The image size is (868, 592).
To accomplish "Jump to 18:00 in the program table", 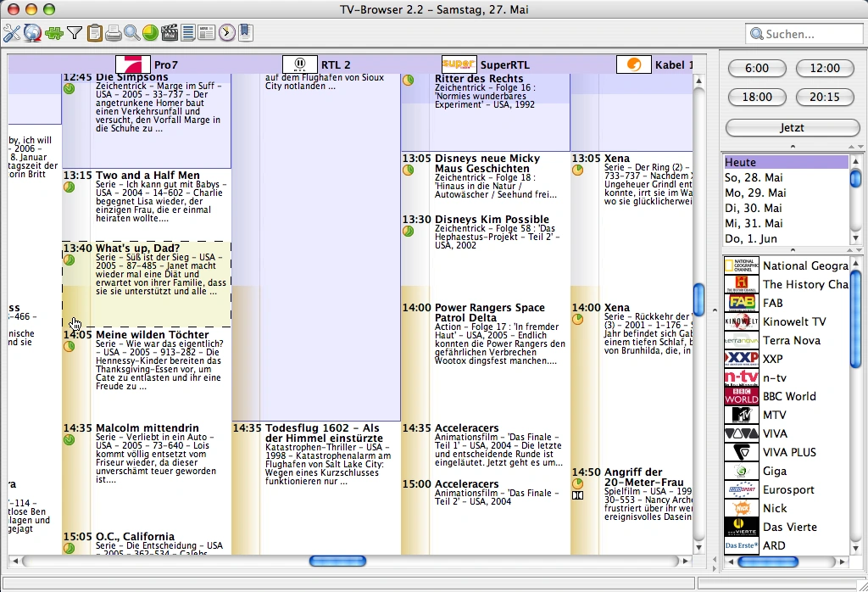I will click(x=757, y=97).
